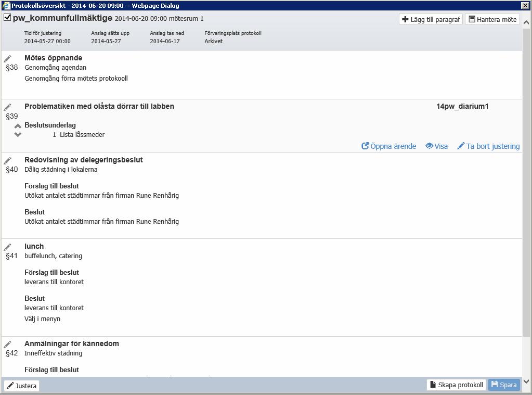This screenshot has height=395, width=532.
Task: Click Skapa protokoll button
Action: 457,385
